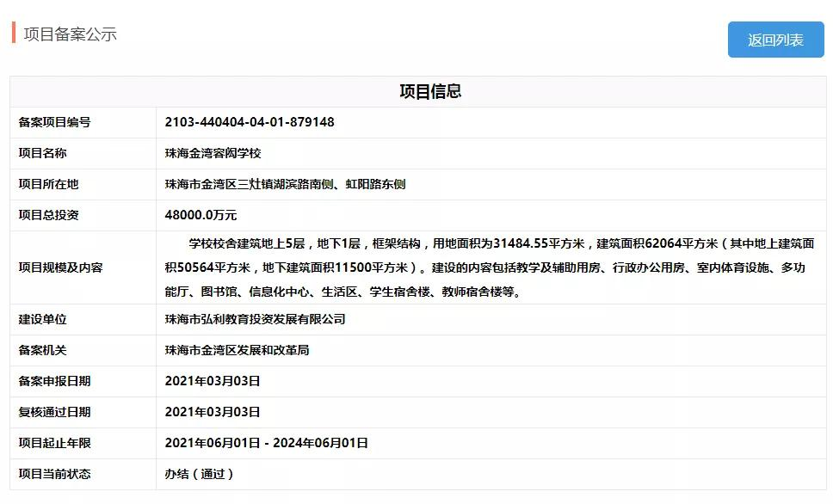833x504 pixels.
Task: Click the 项目名称 row label
Action: [x=46, y=153]
